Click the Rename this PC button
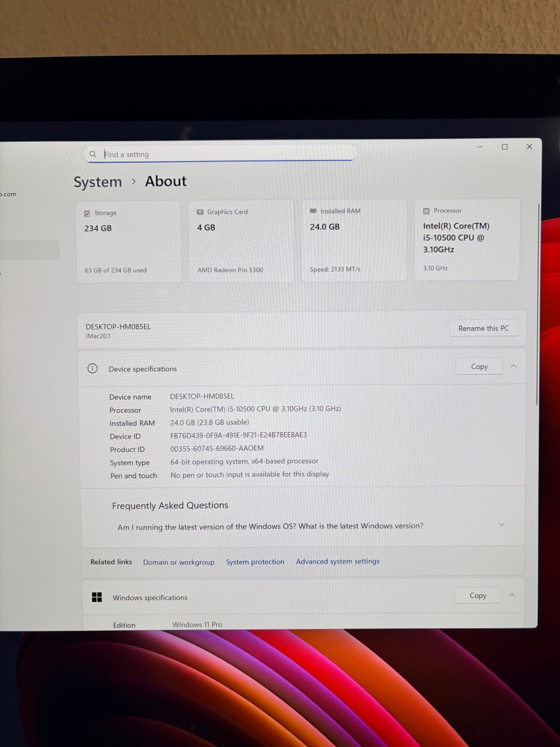560x747 pixels. [484, 328]
